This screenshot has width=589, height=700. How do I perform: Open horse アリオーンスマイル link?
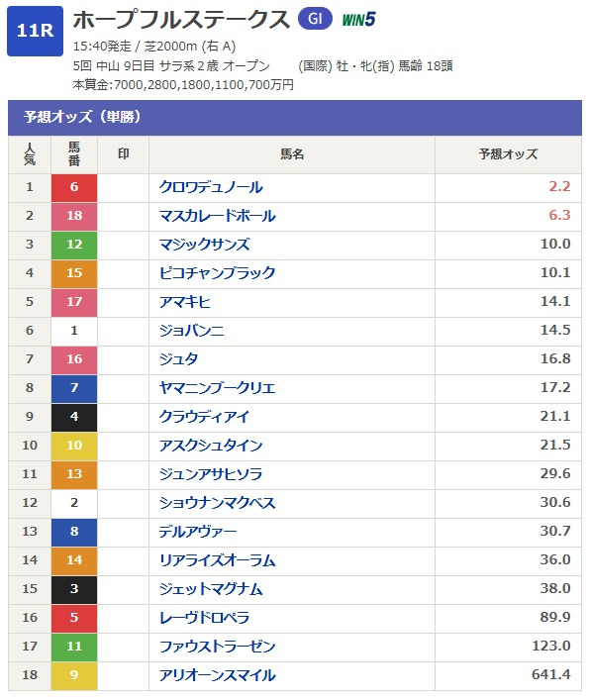218,675
